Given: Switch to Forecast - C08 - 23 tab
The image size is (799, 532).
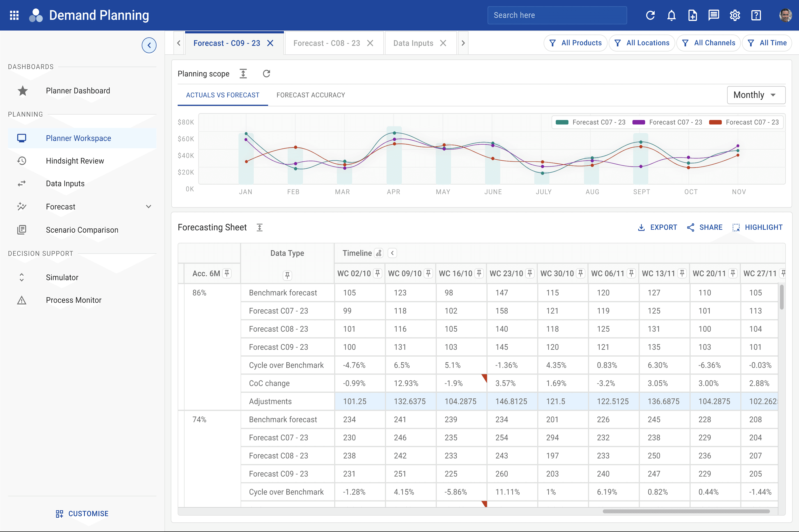Looking at the screenshot, I should coord(327,43).
